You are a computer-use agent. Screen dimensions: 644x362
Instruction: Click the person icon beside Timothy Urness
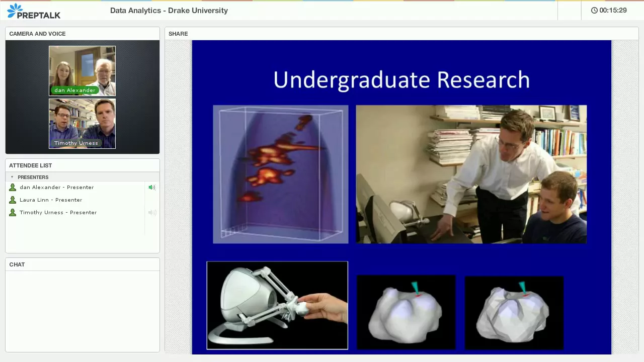coord(13,212)
